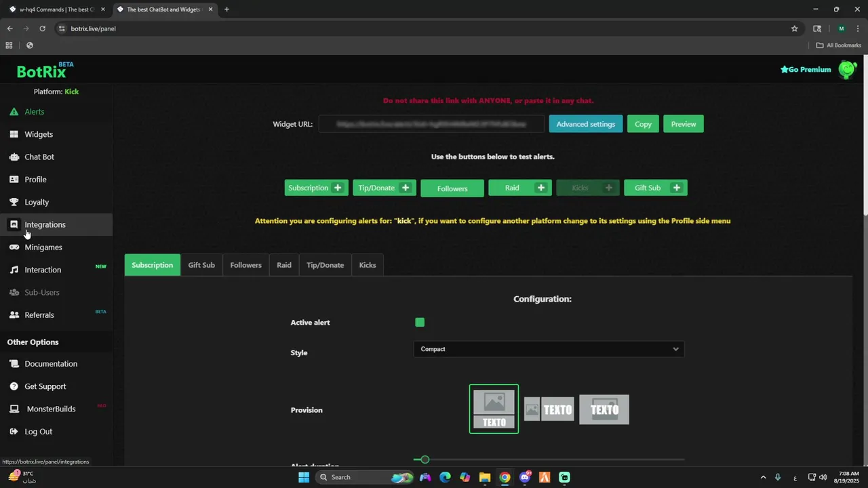Open Windows Start menu
The height and width of the screenshot is (488, 868).
click(x=304, y=477)
